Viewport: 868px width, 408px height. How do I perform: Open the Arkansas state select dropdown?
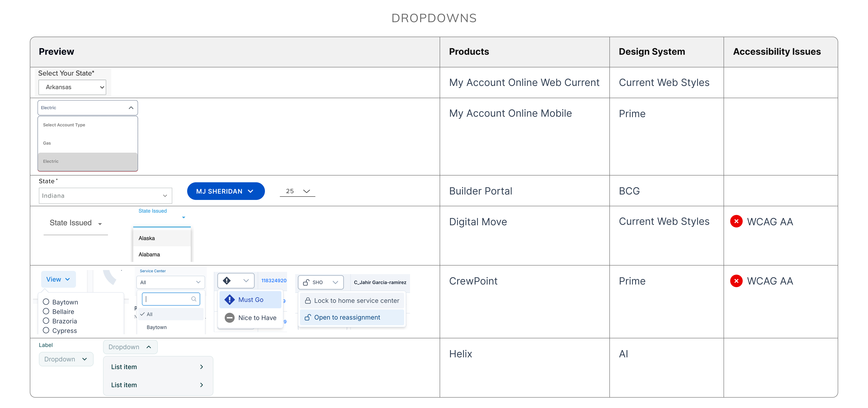72,87
